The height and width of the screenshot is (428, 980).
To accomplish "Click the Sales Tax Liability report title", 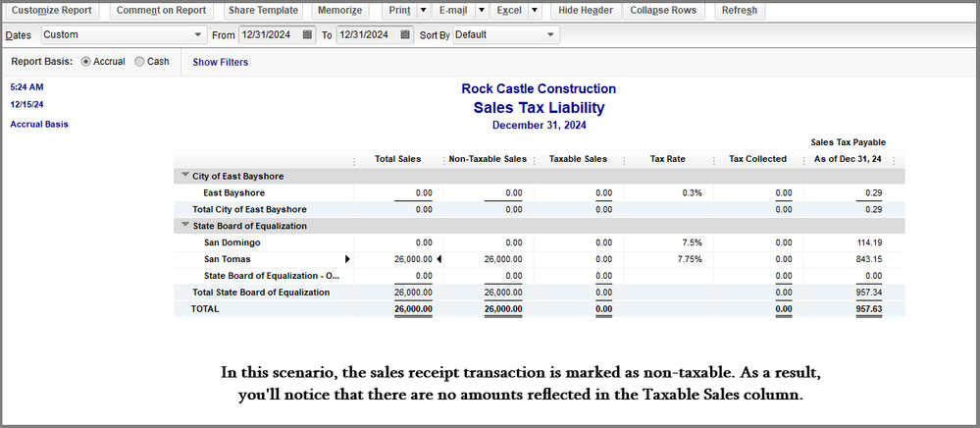I will (x=539, y=108).
